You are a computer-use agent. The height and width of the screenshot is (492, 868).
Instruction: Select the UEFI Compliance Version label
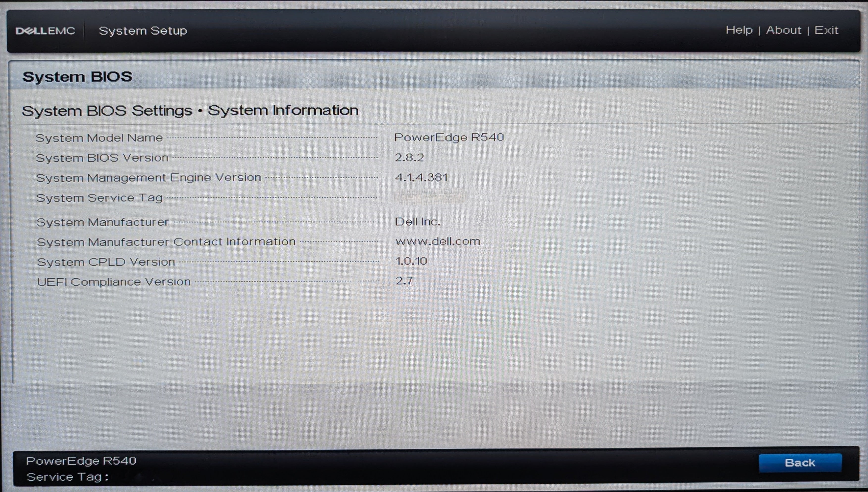click(x=114, y=282)
